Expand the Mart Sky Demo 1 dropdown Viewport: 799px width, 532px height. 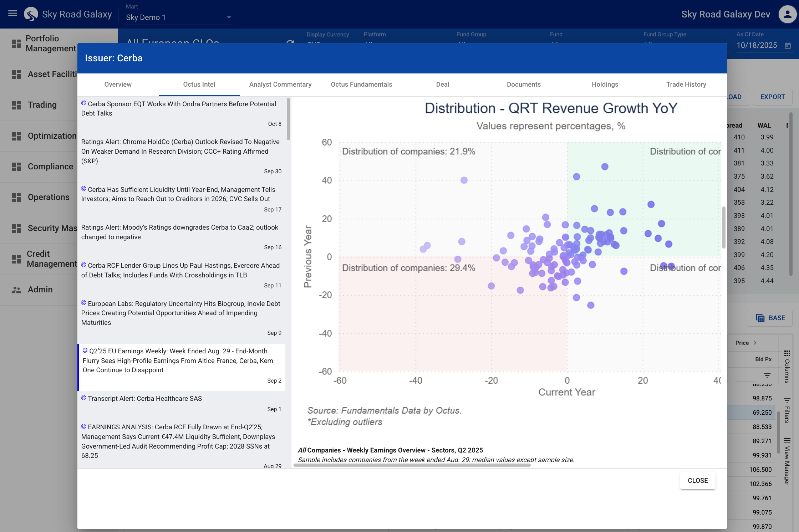[x=229, y=17]
